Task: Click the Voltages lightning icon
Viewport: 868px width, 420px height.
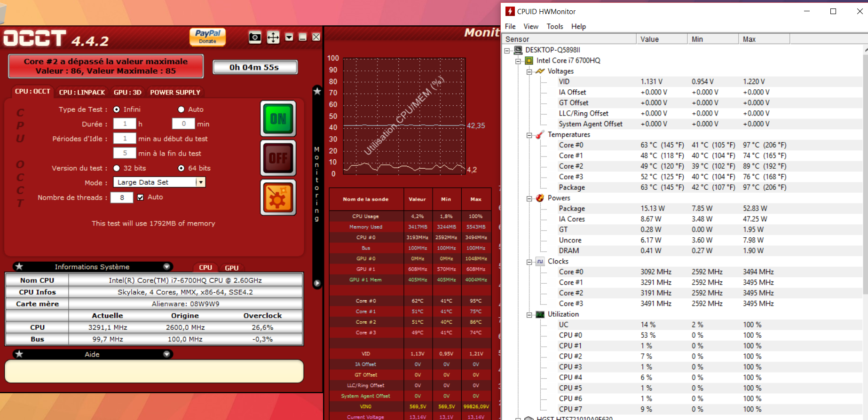Action: coord(540,71)
